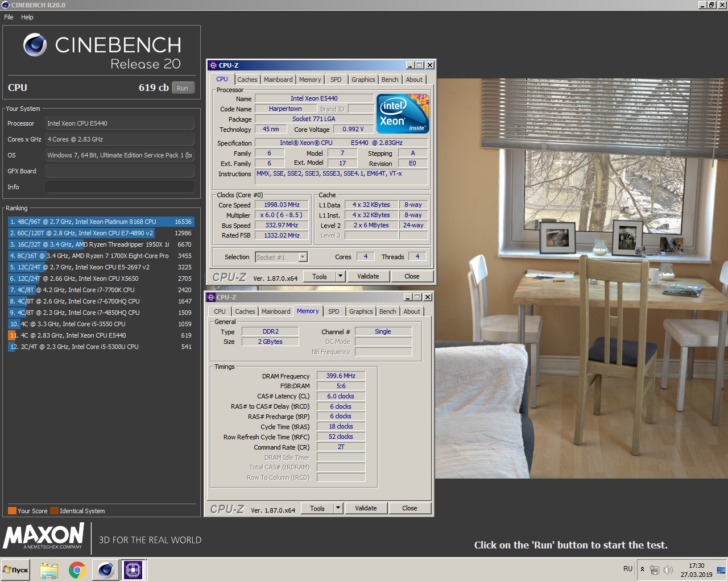Select ranking row Core i5-3550
This screenshot has height=582, width=728.
tap(101, 324)
